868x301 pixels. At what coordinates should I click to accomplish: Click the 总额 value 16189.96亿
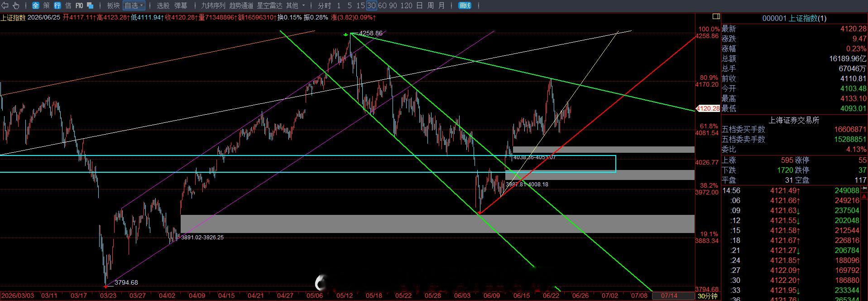848,58
